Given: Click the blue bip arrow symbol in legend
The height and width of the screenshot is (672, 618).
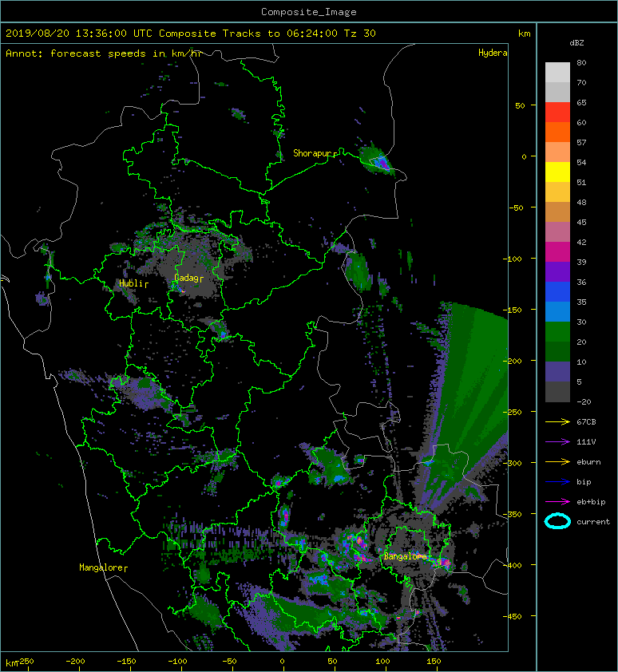Looking at the screenshot, I should pyautogui.click(x=557, y=482).
